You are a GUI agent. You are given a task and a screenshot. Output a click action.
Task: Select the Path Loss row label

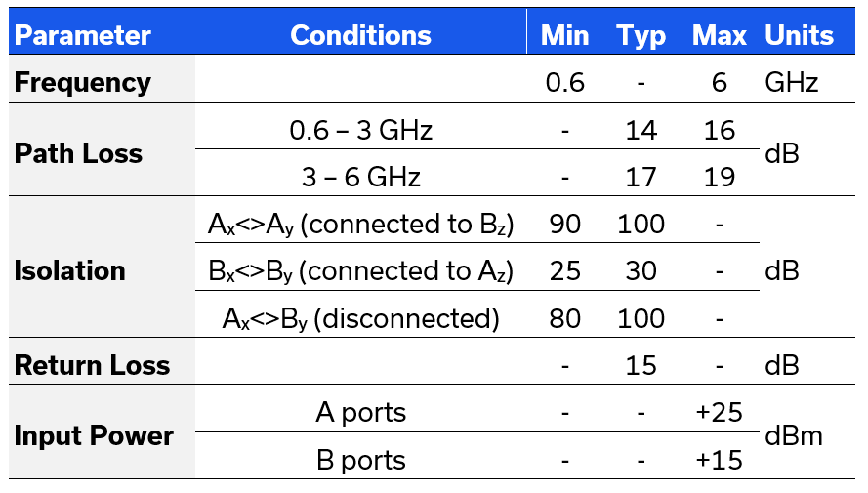click(78, 154)
